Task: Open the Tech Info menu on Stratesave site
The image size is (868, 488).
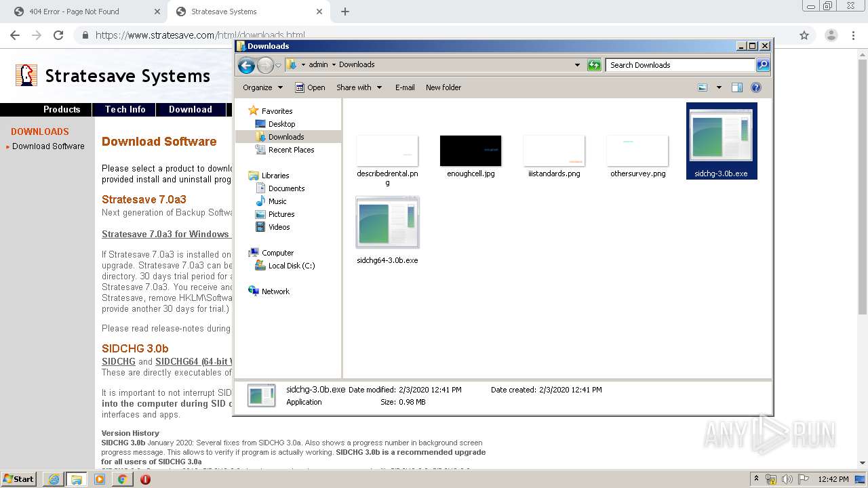Action: pyautogui.click(x=125, y=109)
